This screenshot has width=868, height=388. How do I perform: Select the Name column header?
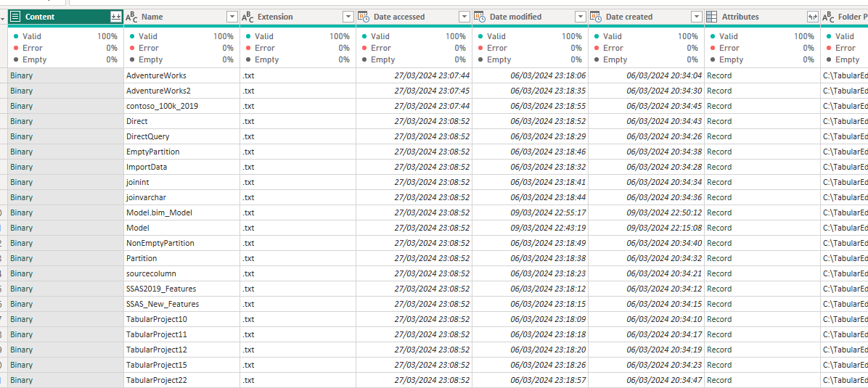(181, 17)
